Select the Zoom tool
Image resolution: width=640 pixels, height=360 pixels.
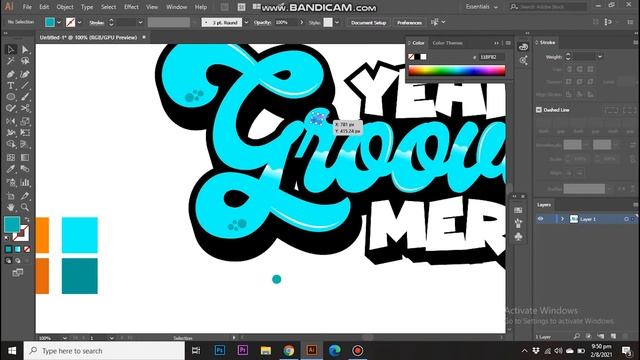coord(25,207)
